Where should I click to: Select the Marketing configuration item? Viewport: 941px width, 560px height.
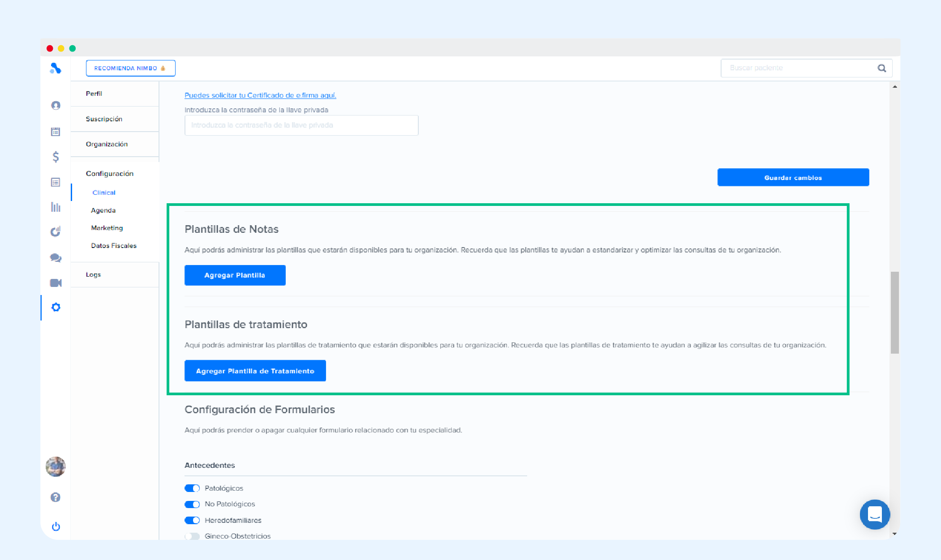point(107,227)
